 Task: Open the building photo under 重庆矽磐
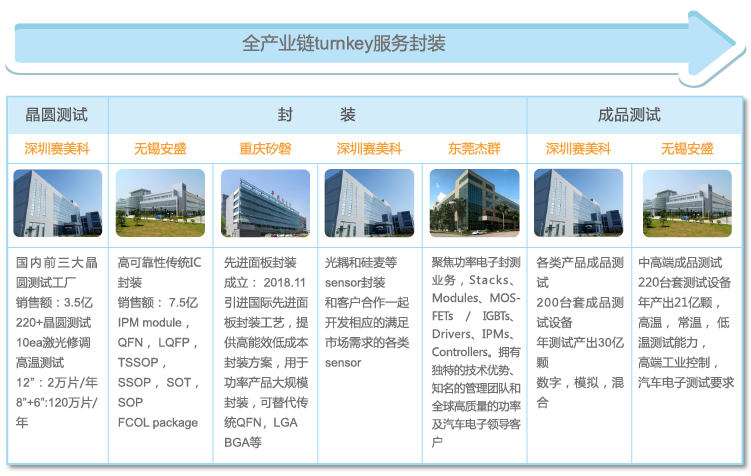(265, 203)
